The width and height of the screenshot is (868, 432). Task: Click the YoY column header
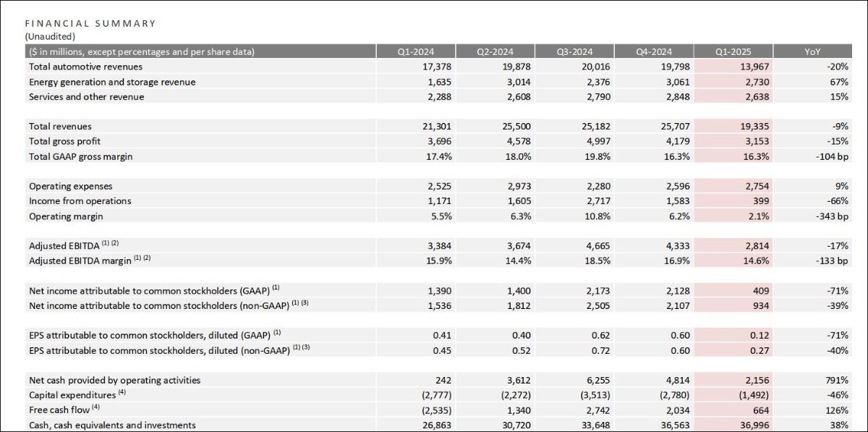pyautogui.click(x=812, y=51)
